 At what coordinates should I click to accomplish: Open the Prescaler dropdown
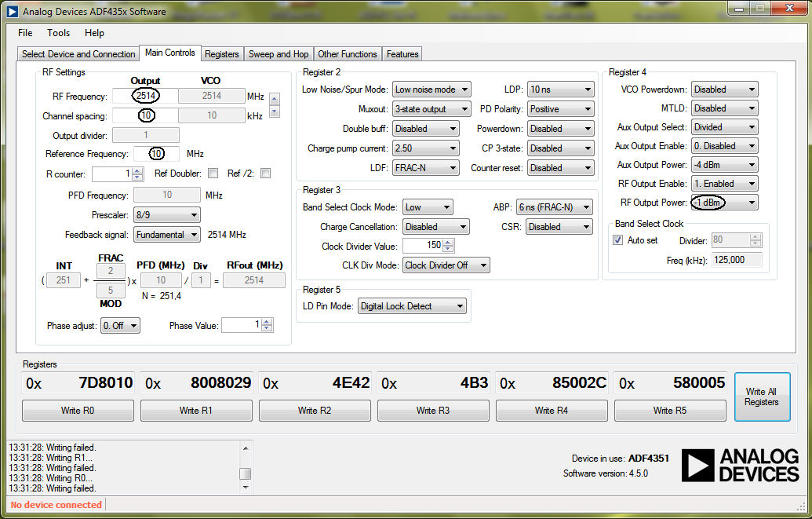point(166,215)
